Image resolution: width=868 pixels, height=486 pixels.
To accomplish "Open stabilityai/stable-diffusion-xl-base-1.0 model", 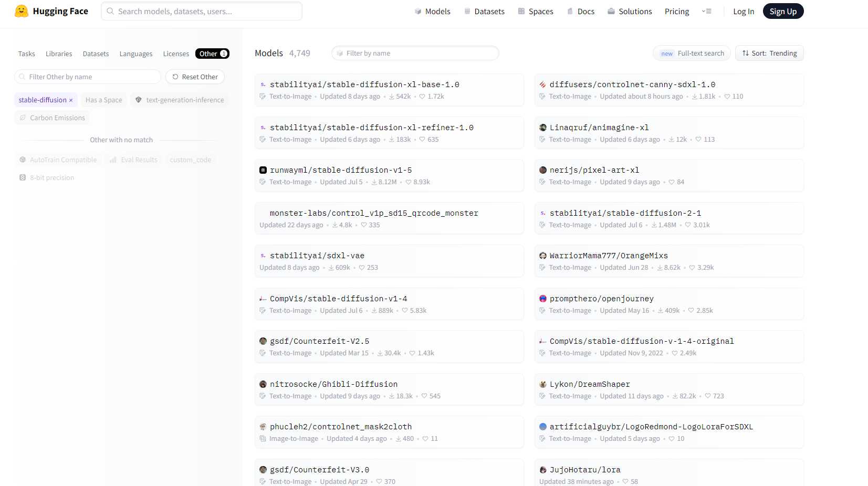I will coord(389,90).
